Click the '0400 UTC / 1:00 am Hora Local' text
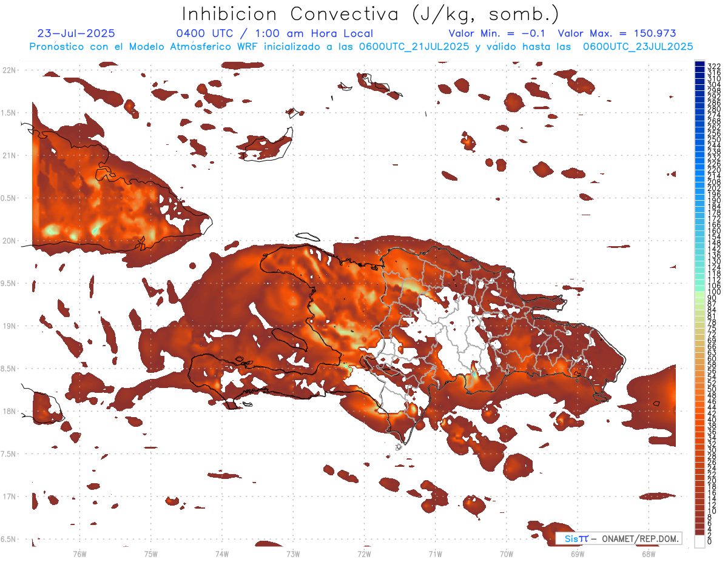Viewport: 728px width, 562px height. pyautogui.click(x=274, y=33)
